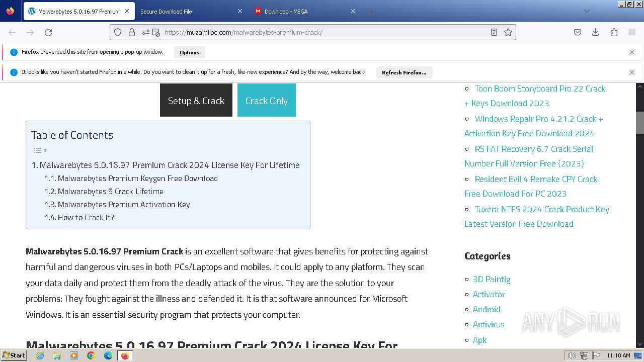The height and width of the screenshot is (362, 644).
Task: Click the Crack Only button
Action: pyautogui.click(x=267, y=100)
